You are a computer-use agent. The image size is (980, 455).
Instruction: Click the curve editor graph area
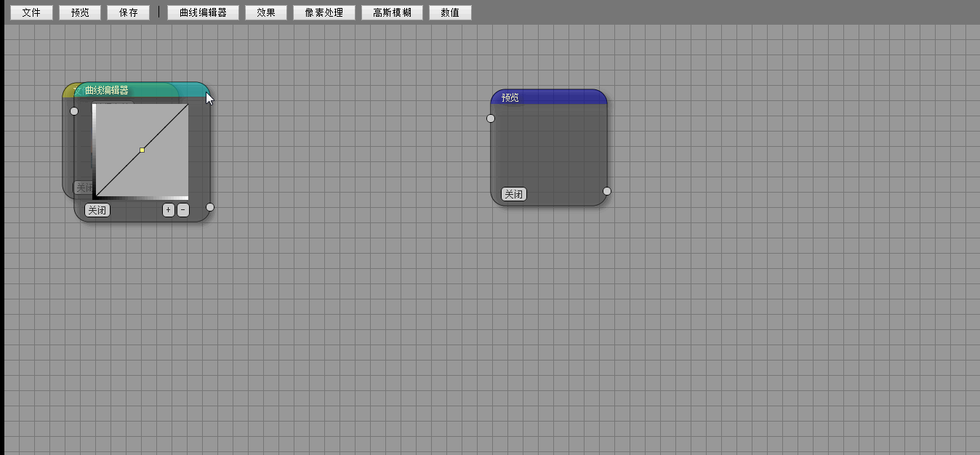[142, 150]
